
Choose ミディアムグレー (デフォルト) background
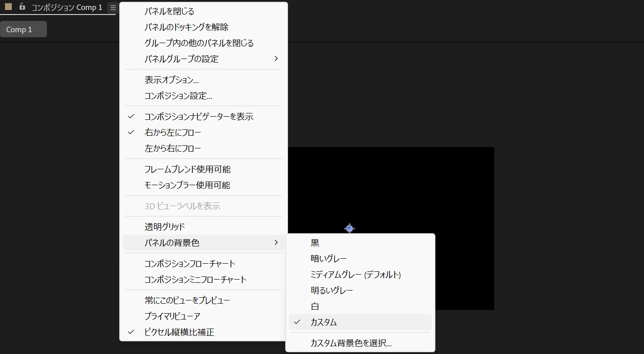click(x=360, y=275)
